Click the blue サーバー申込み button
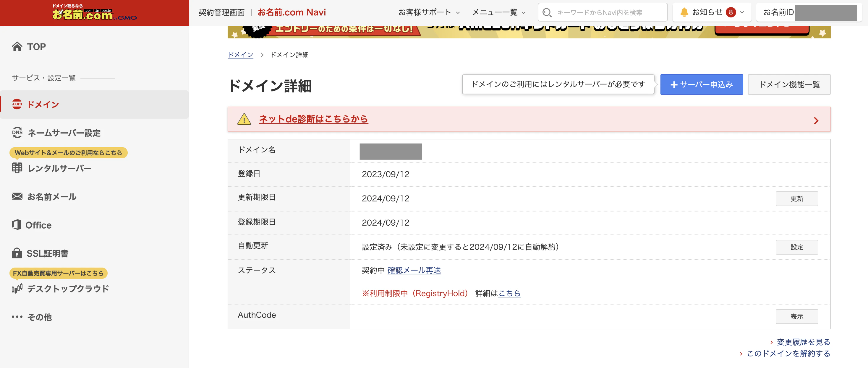This screenshot has width=868, height=368. (x=701, y=84)
